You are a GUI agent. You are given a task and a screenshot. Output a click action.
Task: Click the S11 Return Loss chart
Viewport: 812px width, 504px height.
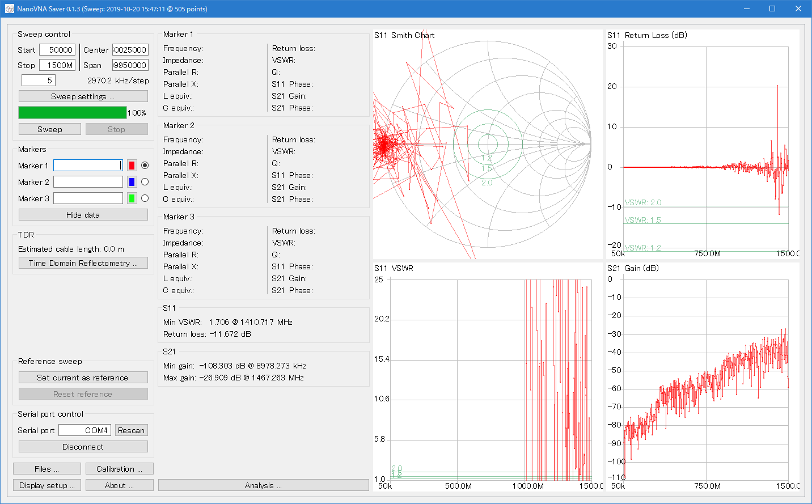[x=703, y=145]
